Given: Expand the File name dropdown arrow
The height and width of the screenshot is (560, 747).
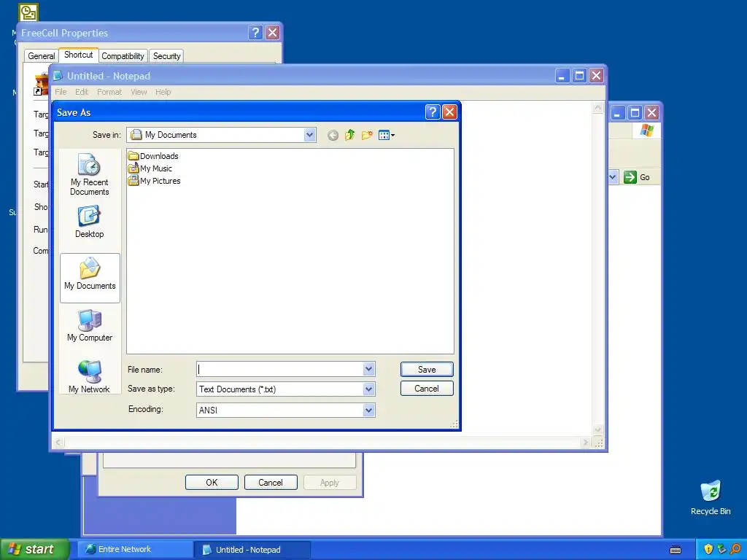Looking at the screenshot, I should pyautogui.click(x=368, y=369).
